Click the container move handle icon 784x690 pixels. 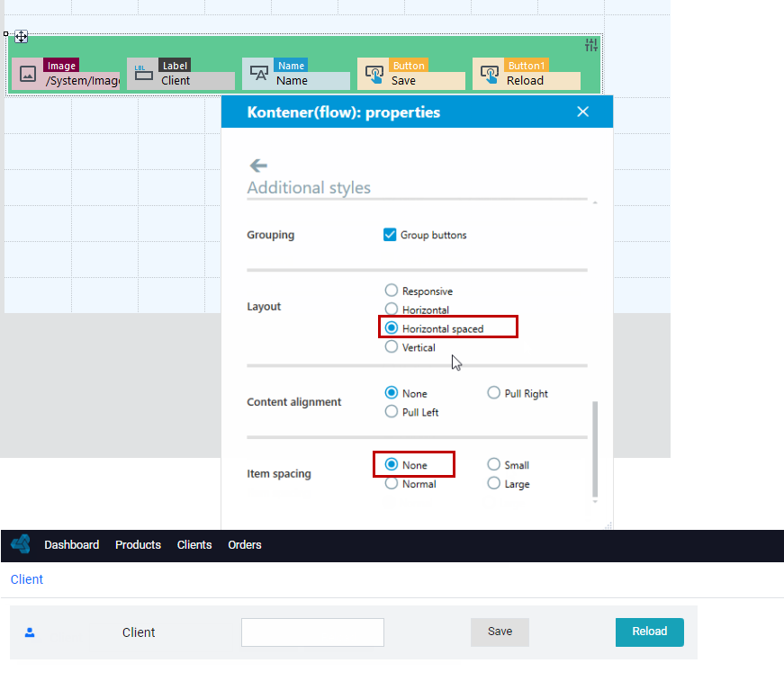tap(21, 37)
